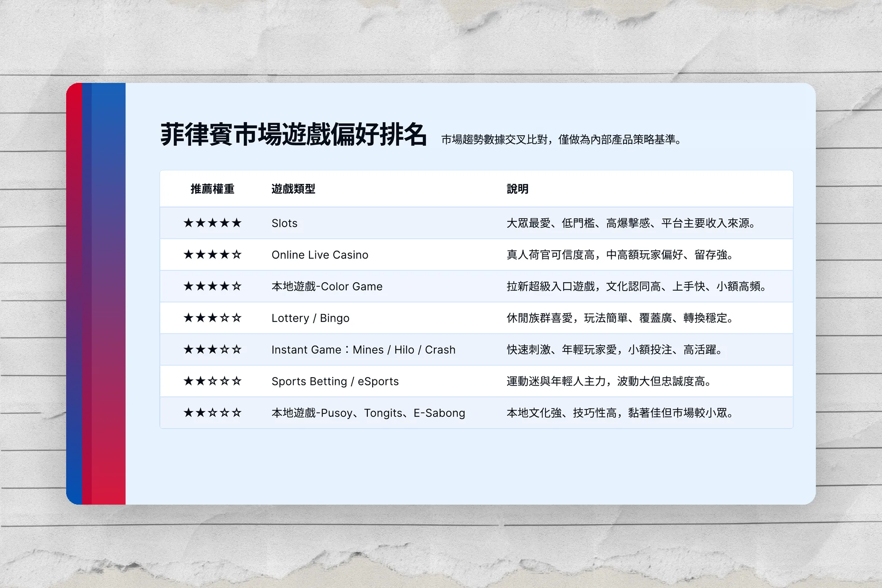Click Instant Game：Mines / Hilo / Crash cell
This screenshot has height=588, width=882.
pos(363,350)
